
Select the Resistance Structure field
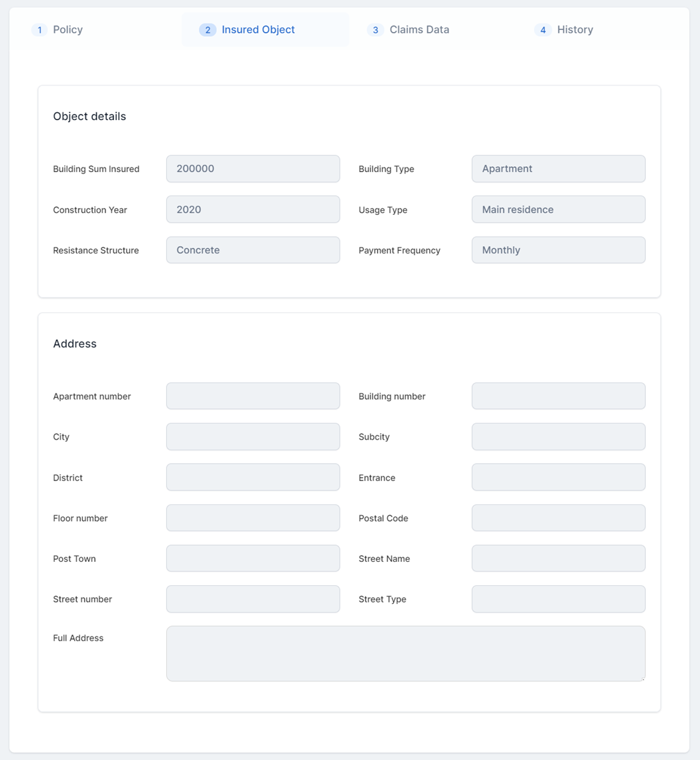pos(253,250)
